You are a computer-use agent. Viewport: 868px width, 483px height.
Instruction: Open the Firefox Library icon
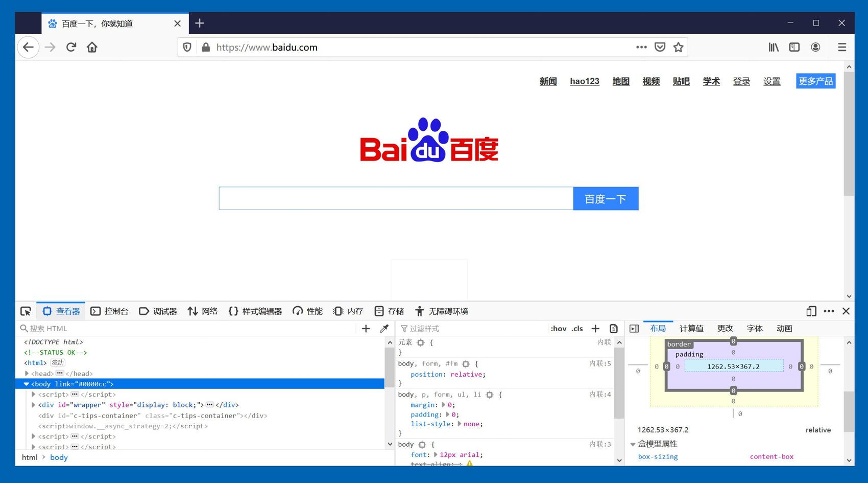(x=773, y=47)
